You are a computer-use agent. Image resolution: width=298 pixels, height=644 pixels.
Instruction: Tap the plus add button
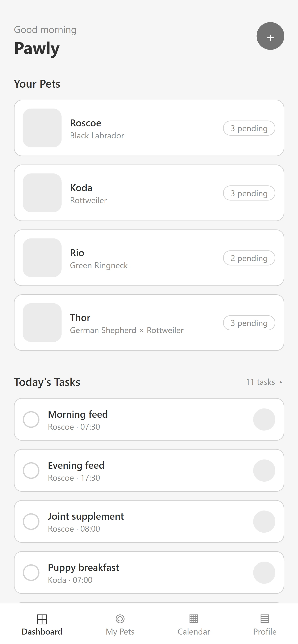pyautogui.click(x=270, y=36)
